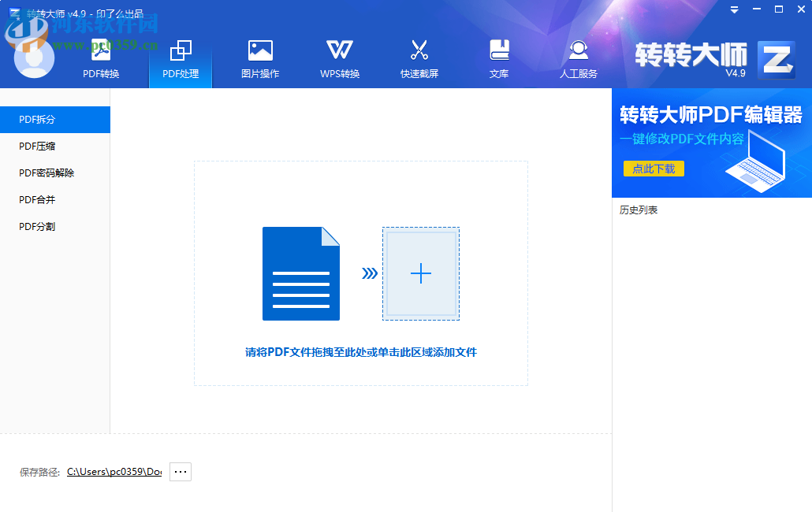Switch to PDF压缩 function
Viewport: 812px width, 512px height.
point(36,146)
